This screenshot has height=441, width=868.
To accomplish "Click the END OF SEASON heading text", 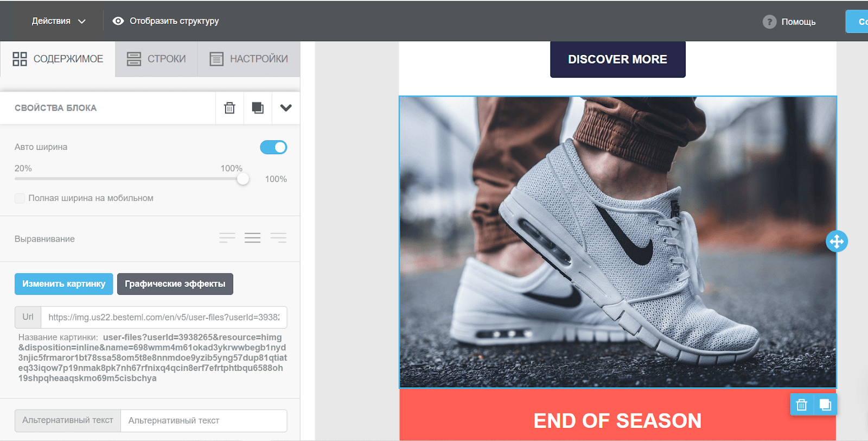I will [617, 421].
